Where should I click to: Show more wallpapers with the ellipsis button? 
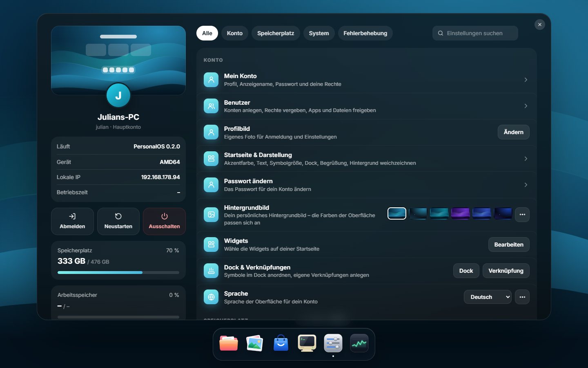tap(522, 214)
